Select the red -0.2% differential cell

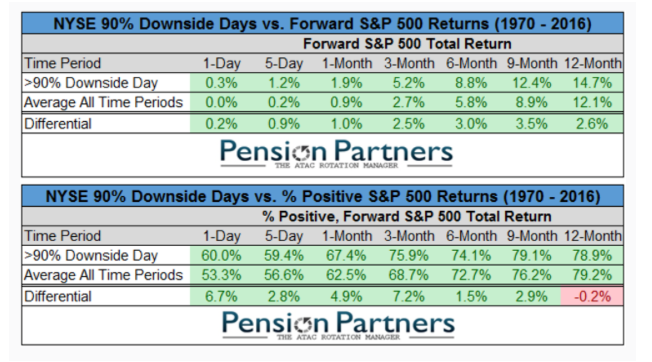592,296
